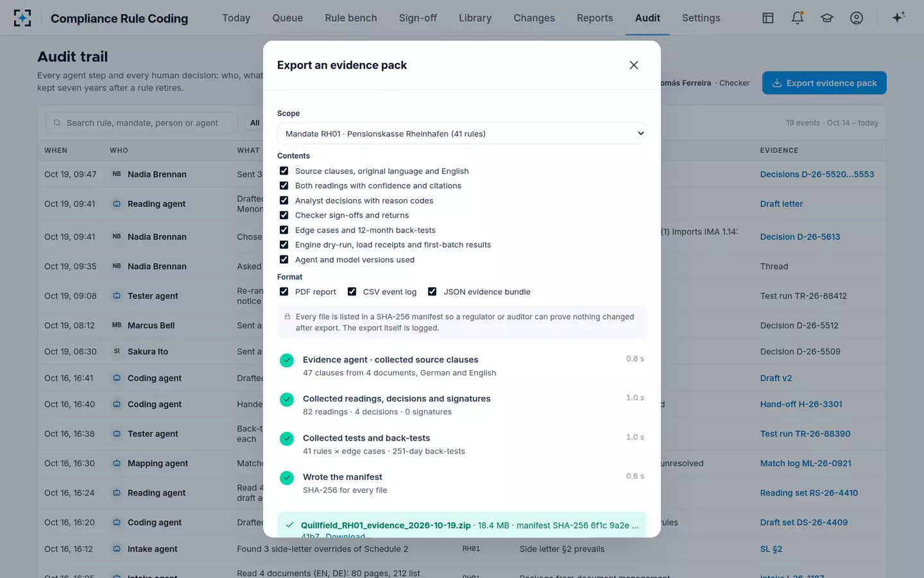Viewport: 924px width, 578px height.
Task: Close the Export an evidence pack dialog
Action: tap(634, 65)
